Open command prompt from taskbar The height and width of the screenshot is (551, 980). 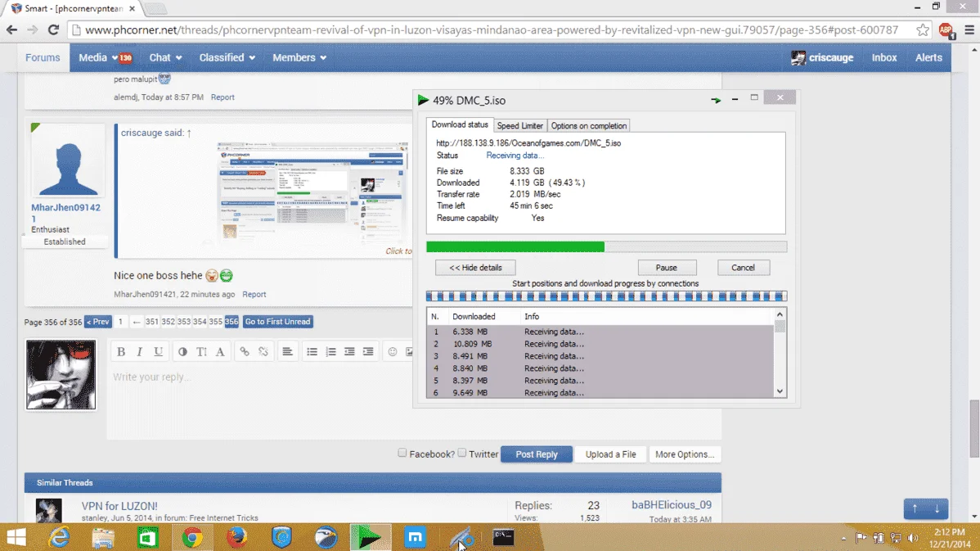coord(503,537)
